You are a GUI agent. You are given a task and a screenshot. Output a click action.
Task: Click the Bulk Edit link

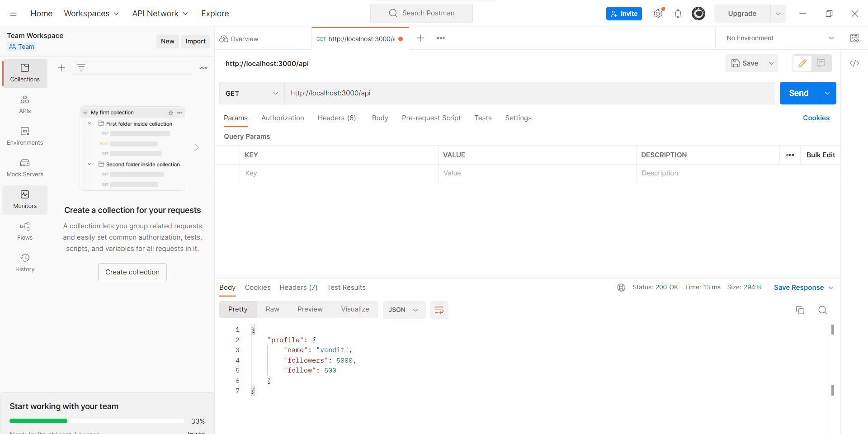[821, 155]
